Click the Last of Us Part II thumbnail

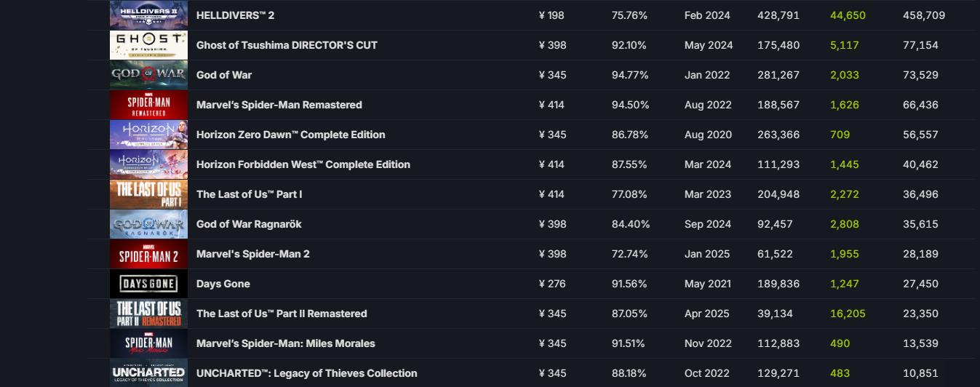pos(148,314)
